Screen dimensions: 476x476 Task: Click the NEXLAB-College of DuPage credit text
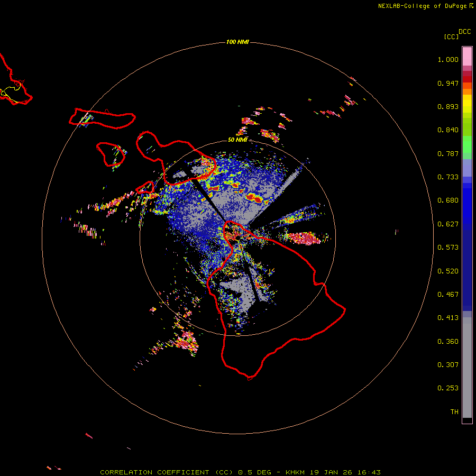click(x=422, y=6)
